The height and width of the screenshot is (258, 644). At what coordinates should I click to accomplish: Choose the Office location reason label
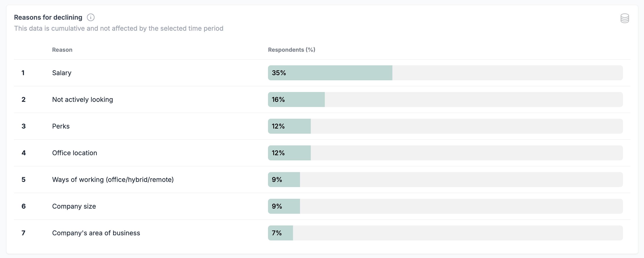coord(75,153)
